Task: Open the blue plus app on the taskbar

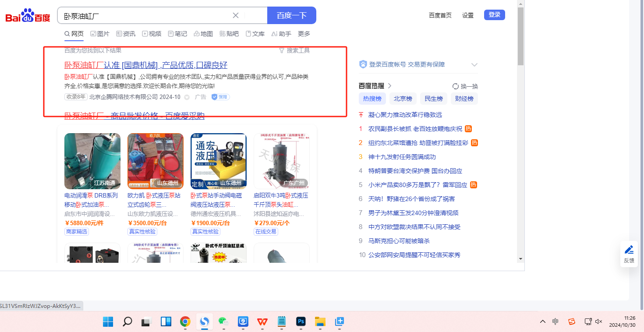Action: coord(340,322)
